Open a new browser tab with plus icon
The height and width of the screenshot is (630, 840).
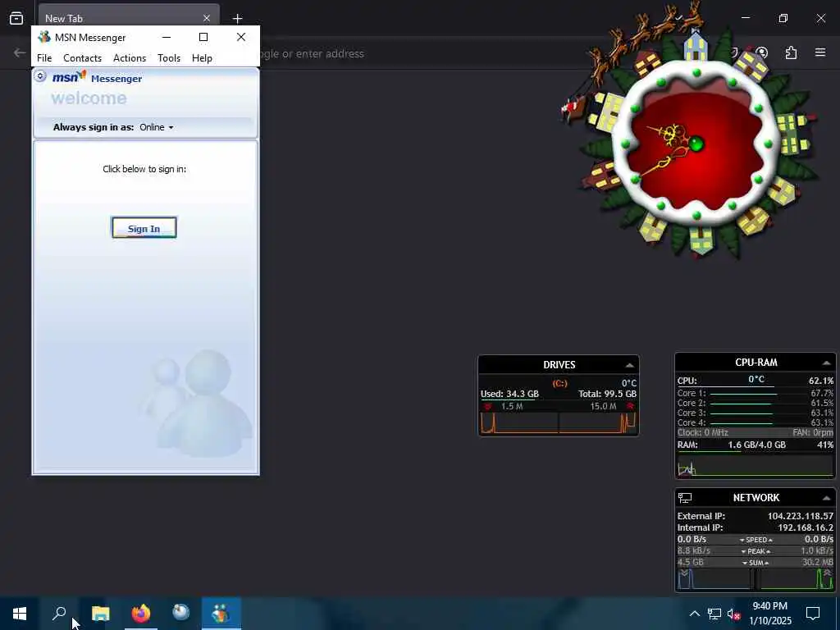237,18
